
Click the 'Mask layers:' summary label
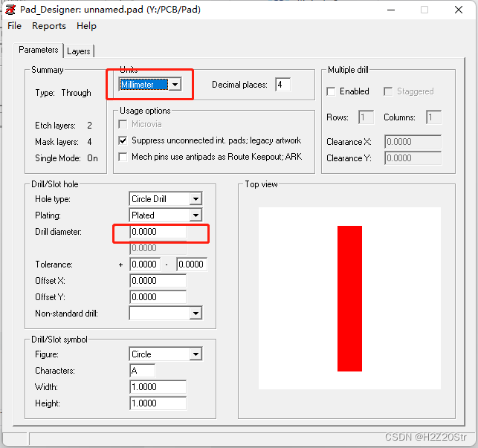(x=56, y=142)
